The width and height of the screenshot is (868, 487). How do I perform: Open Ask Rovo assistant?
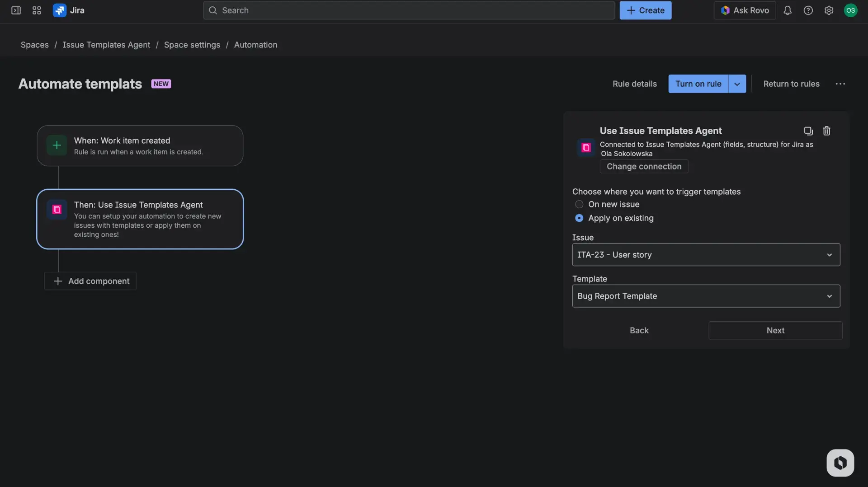(x=744, y=10)
